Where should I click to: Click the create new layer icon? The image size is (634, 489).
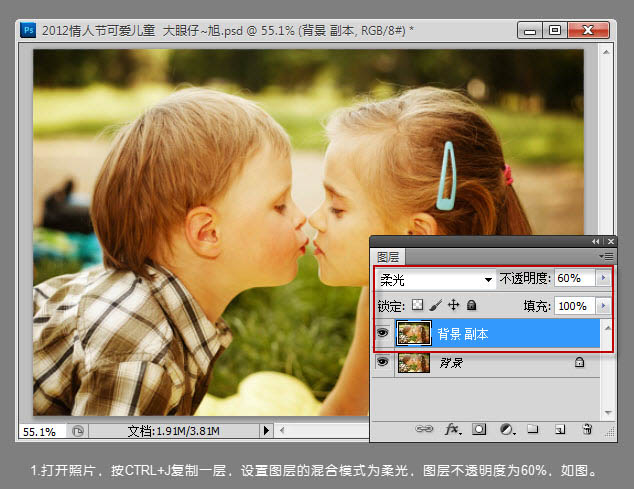(560, 429)
